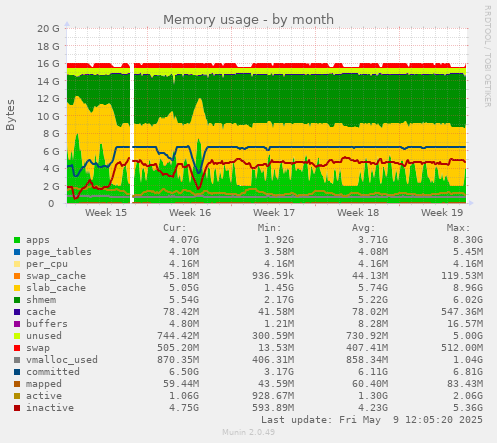Viewport: 497px width, 443px height.
Task: Click the shmem legend color swatch
Action: [x=17, y=300]
